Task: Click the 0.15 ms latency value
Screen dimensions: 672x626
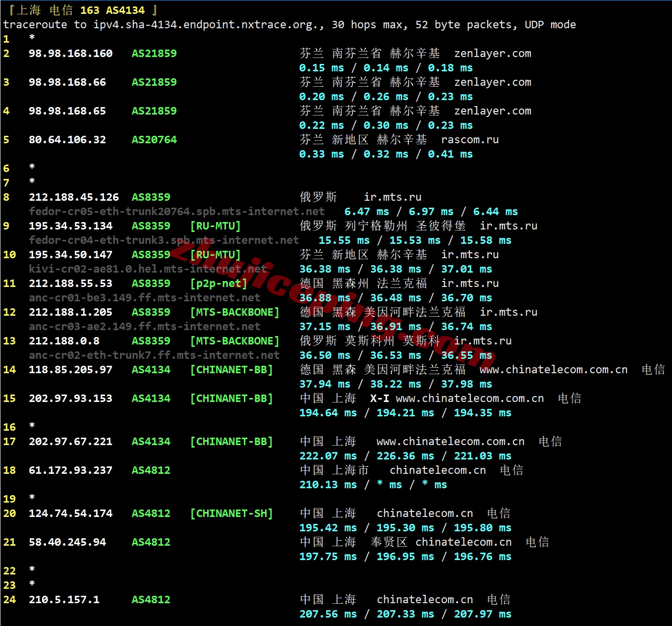Action: point(322,68)
